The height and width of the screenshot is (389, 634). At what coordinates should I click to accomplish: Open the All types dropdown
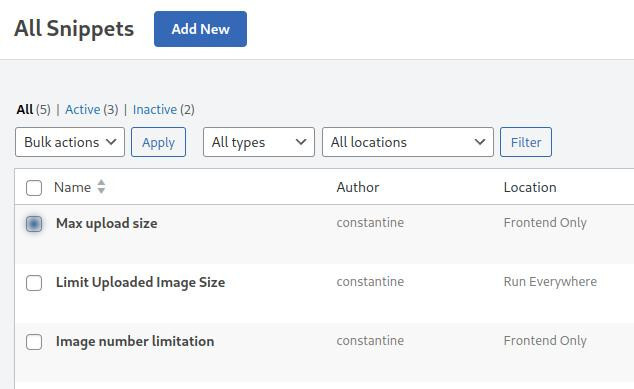click(259, 142)
